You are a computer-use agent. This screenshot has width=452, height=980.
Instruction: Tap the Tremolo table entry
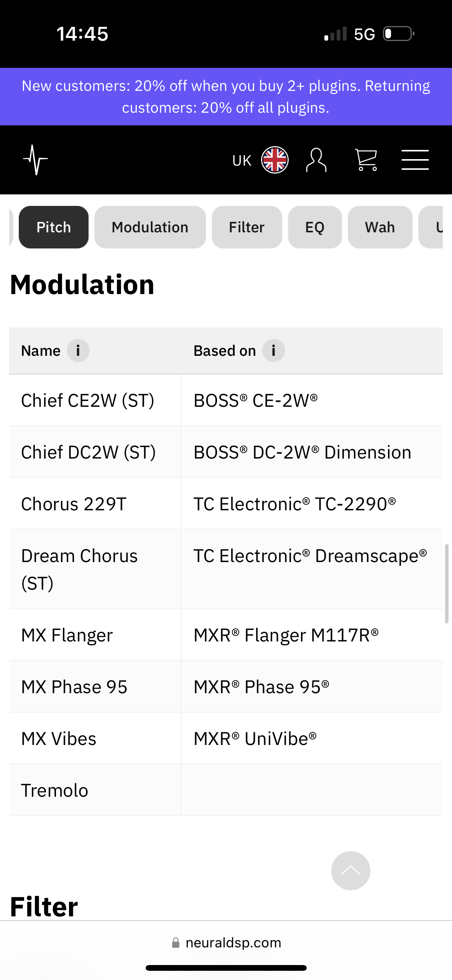coord(55,791)
